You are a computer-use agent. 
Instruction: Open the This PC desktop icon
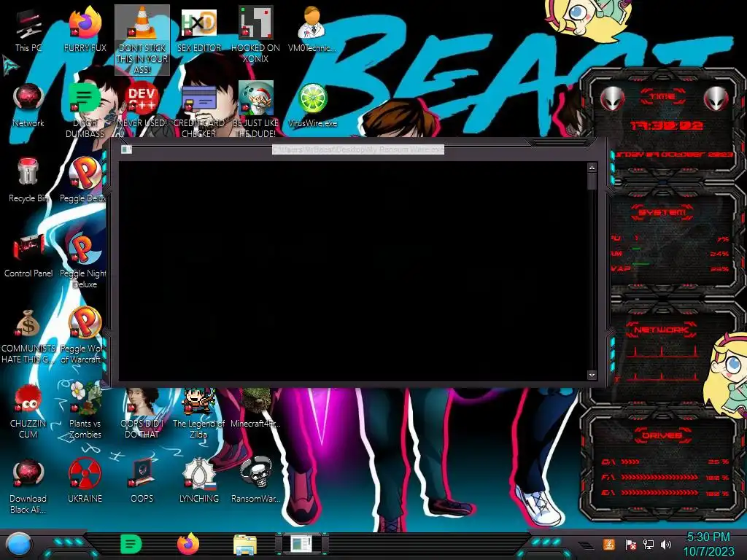click(28, 29)
